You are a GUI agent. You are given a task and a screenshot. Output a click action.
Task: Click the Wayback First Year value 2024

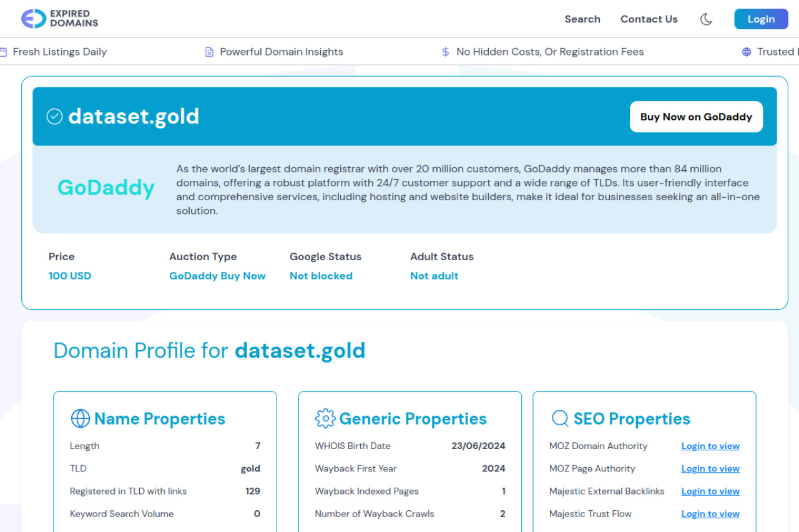point(494,468)
